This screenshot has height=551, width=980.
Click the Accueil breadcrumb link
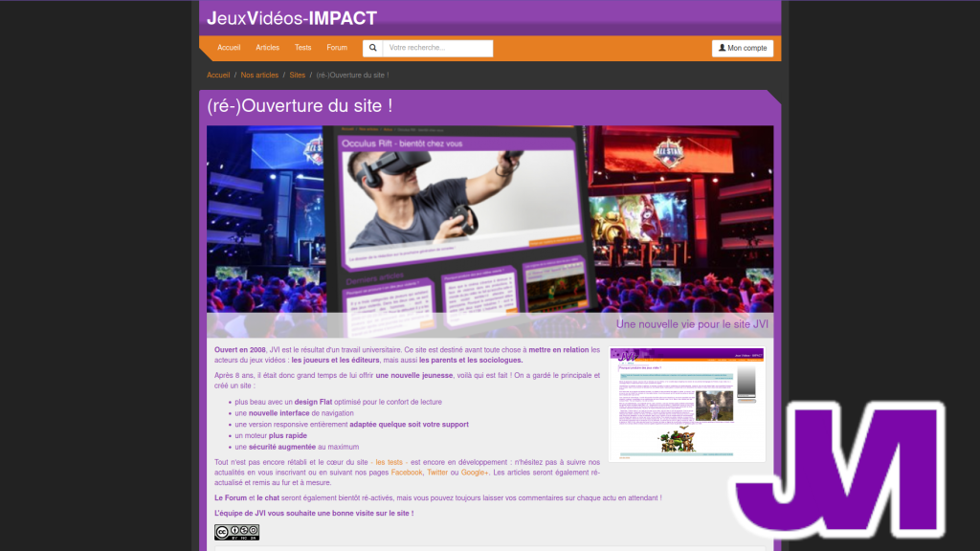[218, 75]
